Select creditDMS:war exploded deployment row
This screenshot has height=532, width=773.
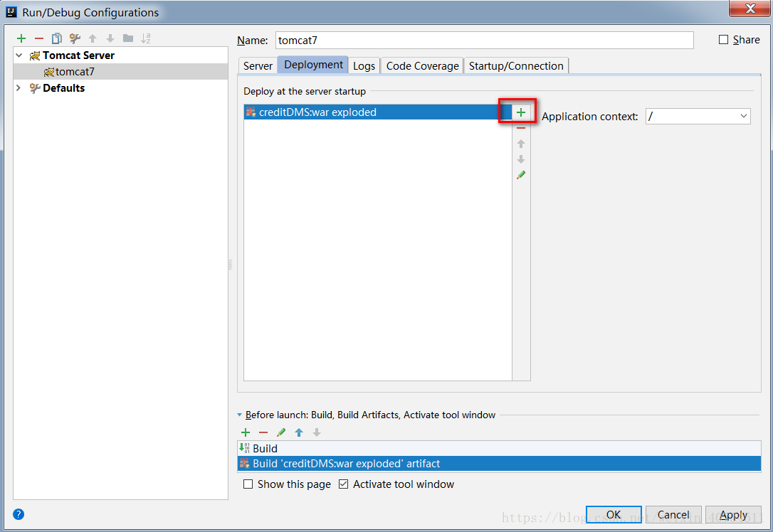coord(378,112)
